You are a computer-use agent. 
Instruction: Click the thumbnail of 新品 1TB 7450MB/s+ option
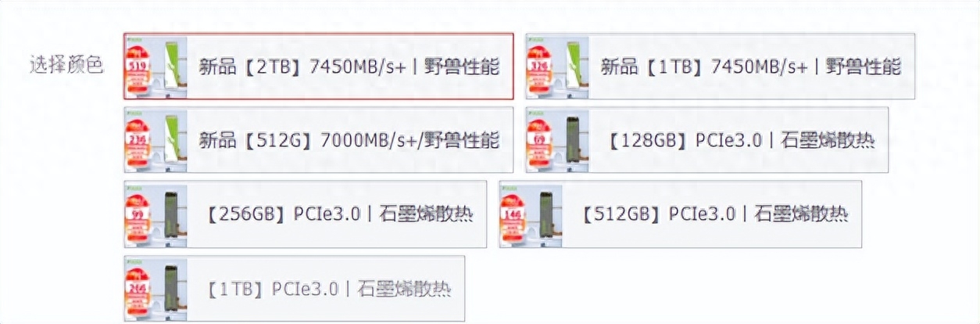tap(558, 67)
